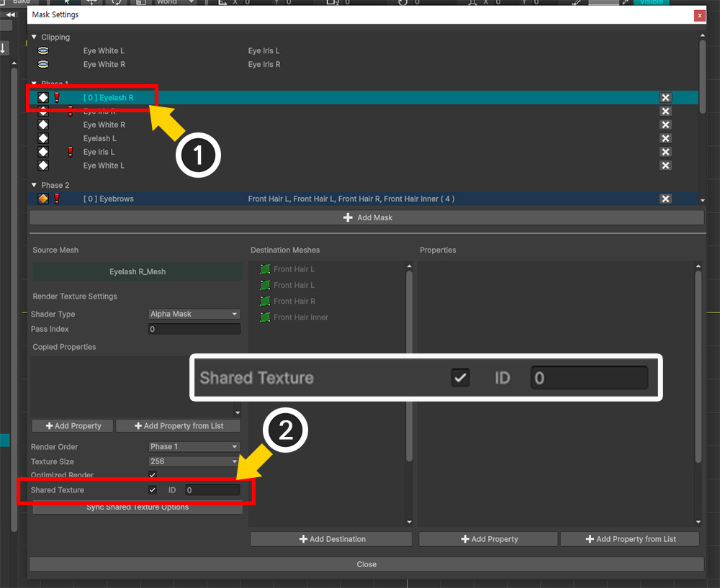
Task: Click the Sync Shared Texture Options button
Action: (x=138, y=507)
